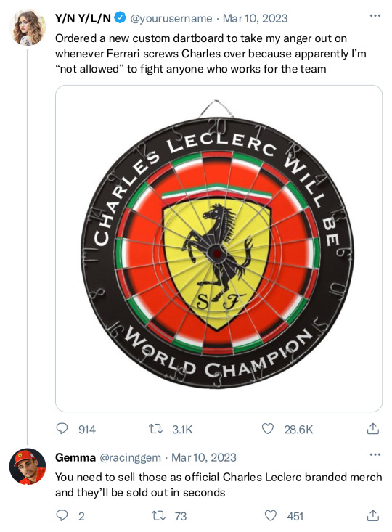Open more options menu on Gemma's tweet

pyautogui.click(x=375, y=454)
